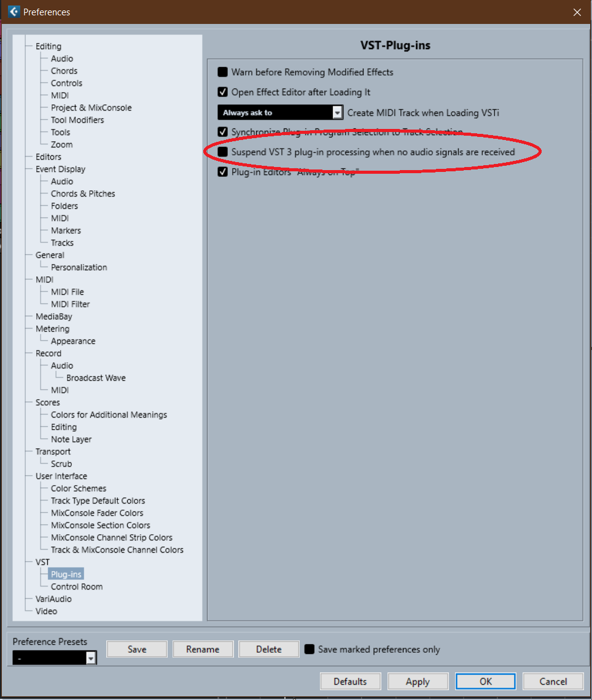Image resolution: width=592 pixels, height=700 pixels.
Task: Click the Cubase logo icon in title bar
Action: 14,12
